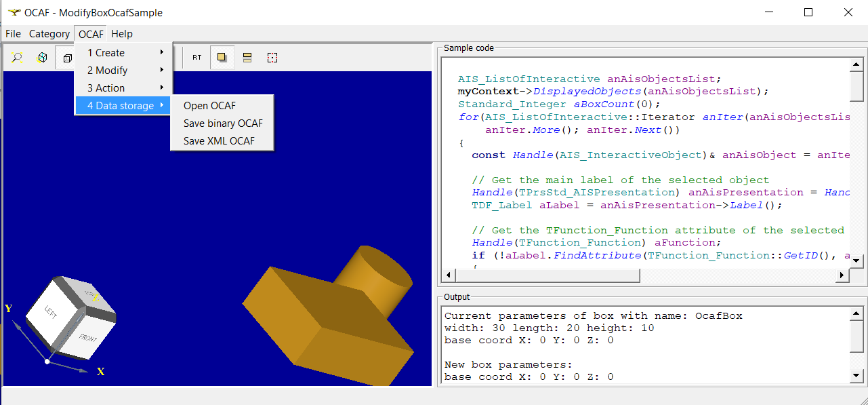Choose Save XML OCAF
868x405 pixels.
[220, 141]
